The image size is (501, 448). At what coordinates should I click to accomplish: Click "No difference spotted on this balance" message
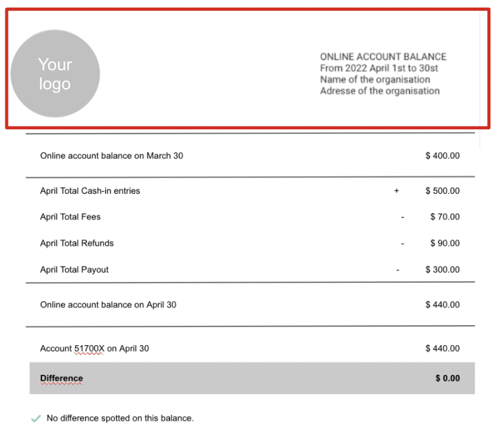(x=120, y=418)
